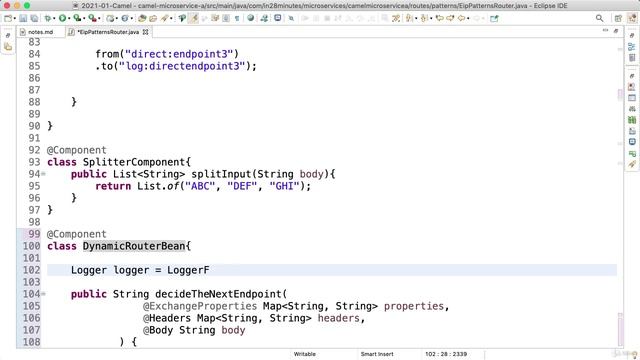640x360 pixels.
Task: Minimize the editor area
Action: pos(605,31)
